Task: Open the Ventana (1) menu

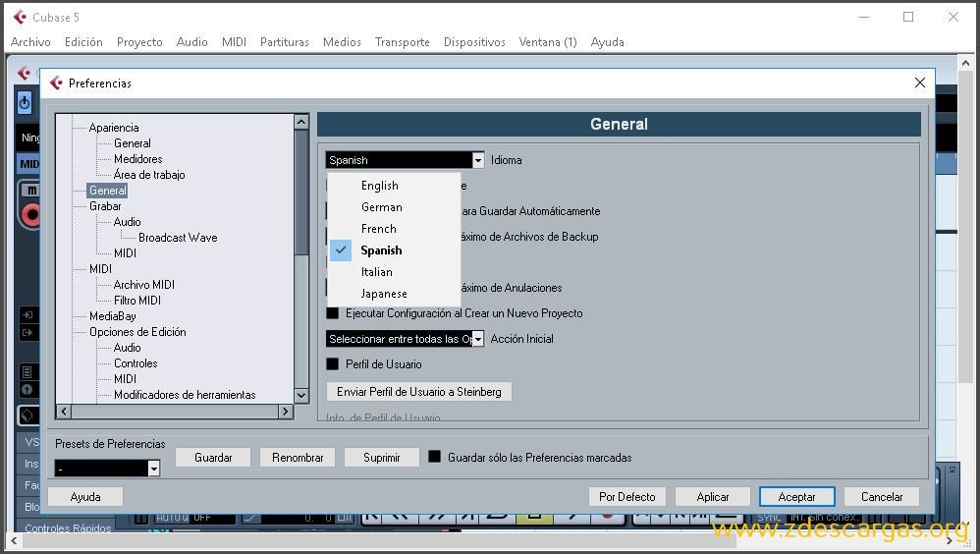Action: coord(548,42)
